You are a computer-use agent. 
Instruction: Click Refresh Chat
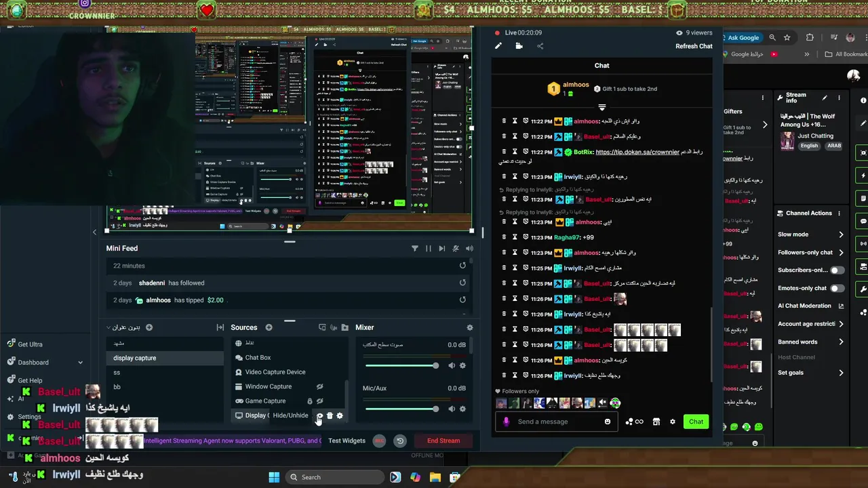pyautogui.click(x=694, y=46)
